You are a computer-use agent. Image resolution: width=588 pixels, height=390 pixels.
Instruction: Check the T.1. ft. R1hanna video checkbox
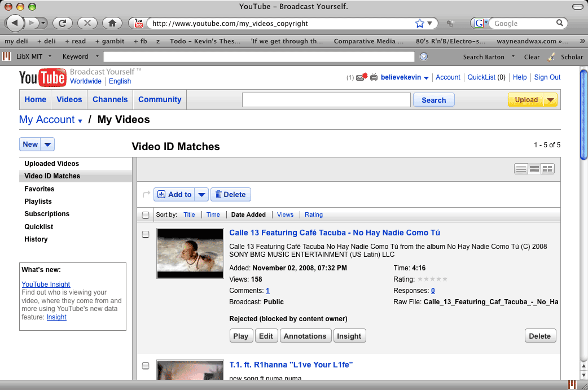tap(146, 366)
